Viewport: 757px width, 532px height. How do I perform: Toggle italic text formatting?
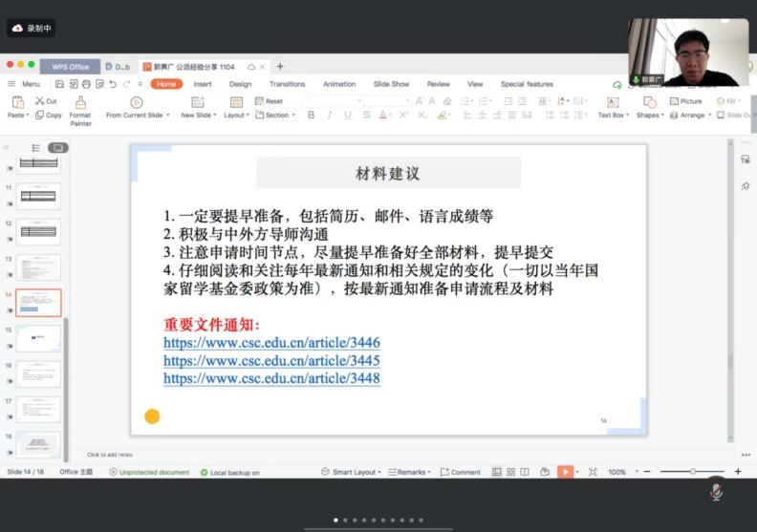tap(329, 115)
